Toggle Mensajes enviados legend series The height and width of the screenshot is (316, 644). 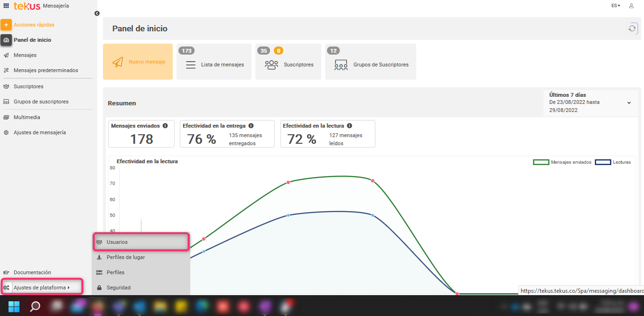(x=541, y=162)
